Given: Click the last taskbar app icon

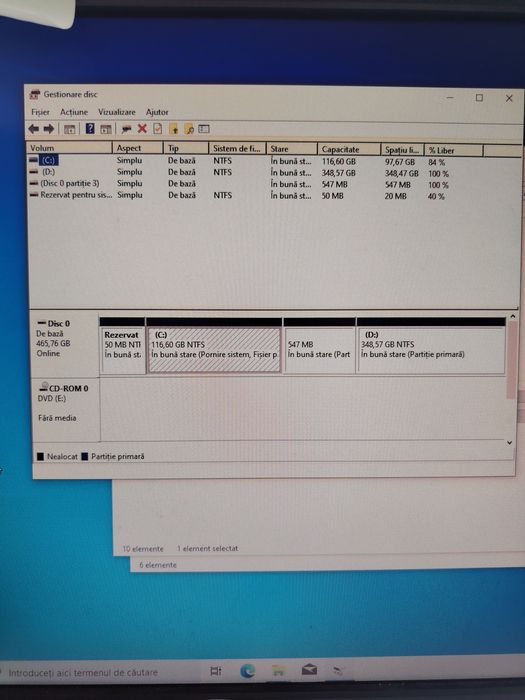Looking at the screenshot, I should 338,671.
